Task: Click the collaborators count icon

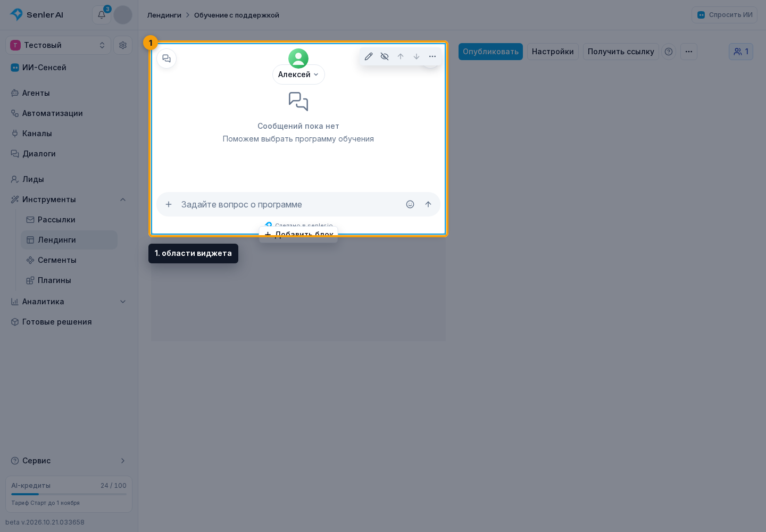Action: pyautogui.click(x=741, y=52)
